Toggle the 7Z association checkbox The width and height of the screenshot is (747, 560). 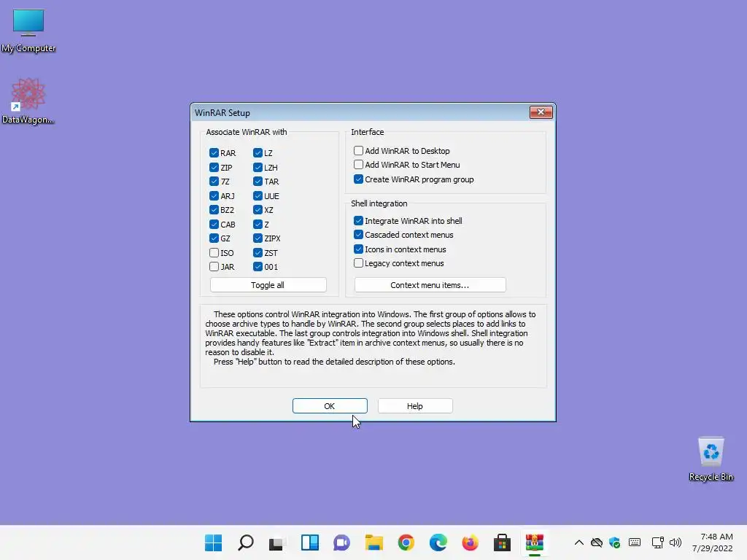click(x=214, y=182)
